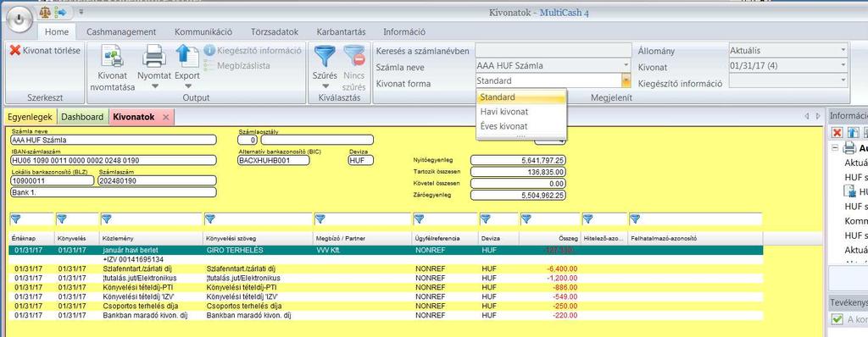868x337 pixels.
Task: Click the right tab-scroll arrow
Action: 818,116
